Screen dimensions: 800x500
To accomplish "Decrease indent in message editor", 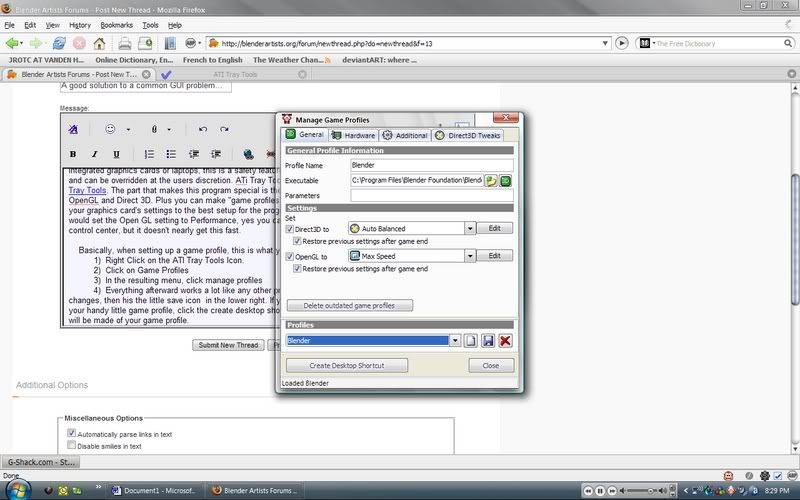I will click(194, 154).
